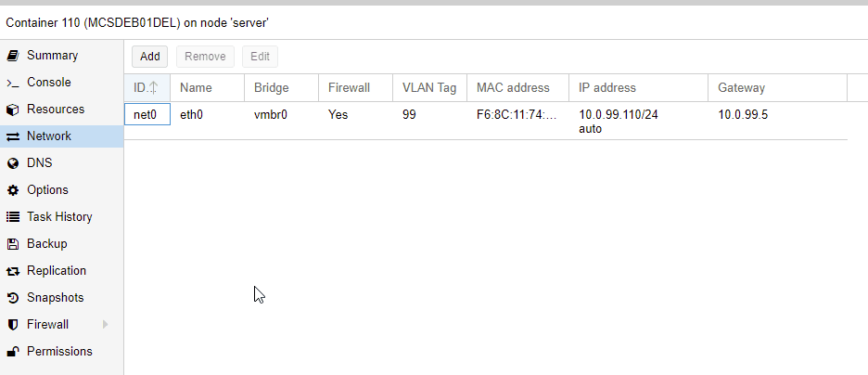This screenshot has height=375, width=868.
Task: Open the Replication arrows icon
Action: (x=13, y=271)
